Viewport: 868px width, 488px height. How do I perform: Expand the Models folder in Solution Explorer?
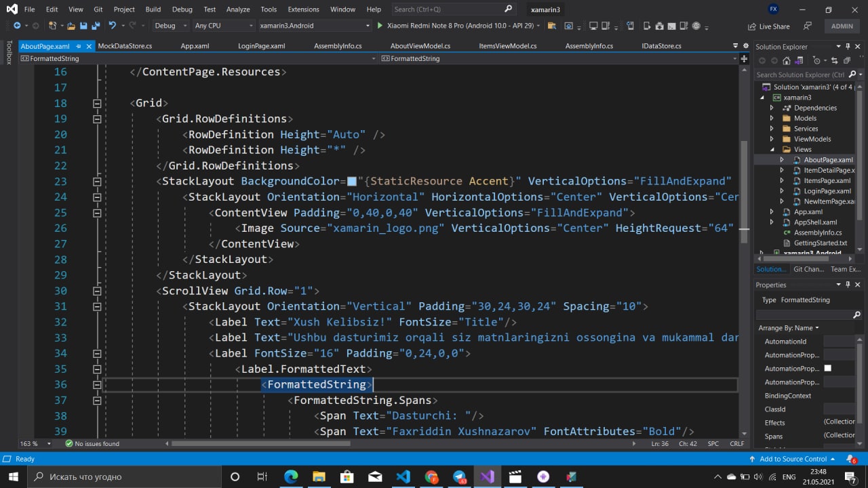click(x=772, y=118)
